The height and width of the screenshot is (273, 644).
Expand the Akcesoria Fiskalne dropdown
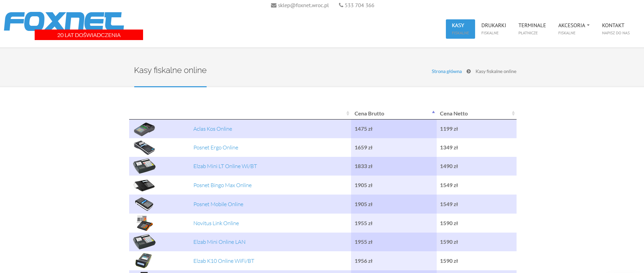(x=574, y=29)
